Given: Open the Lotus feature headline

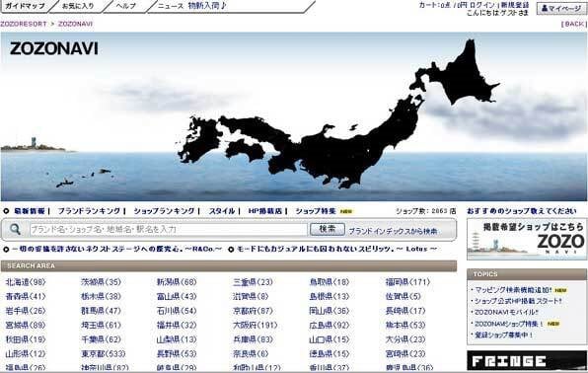Looking at the screenshot, I should pyautogui.click(x=336, y=249).
